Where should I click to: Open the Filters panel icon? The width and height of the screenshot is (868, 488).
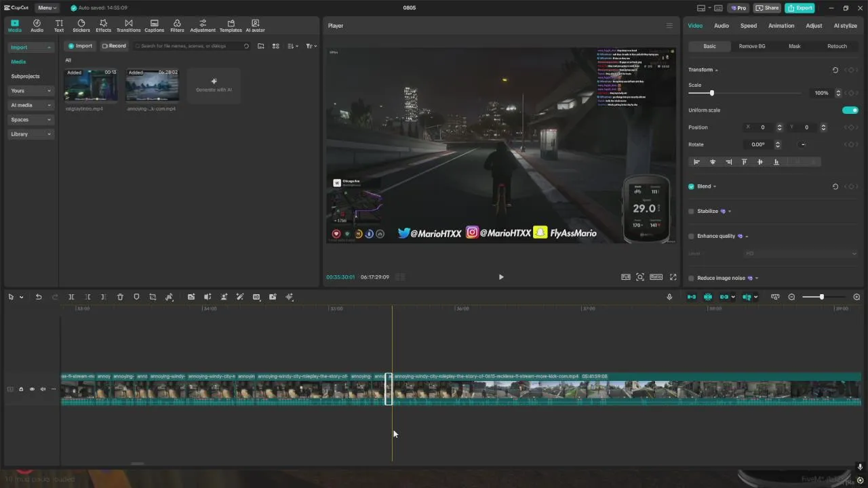177,26
